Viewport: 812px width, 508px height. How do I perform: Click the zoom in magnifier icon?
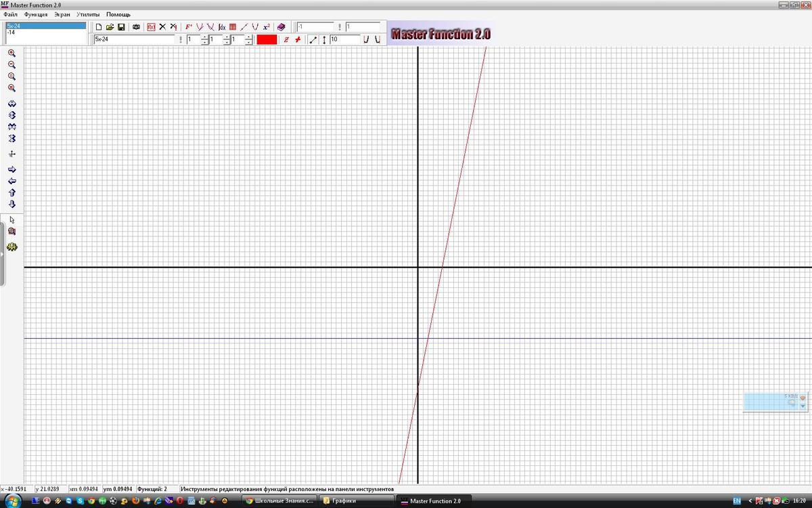[12, 53]
